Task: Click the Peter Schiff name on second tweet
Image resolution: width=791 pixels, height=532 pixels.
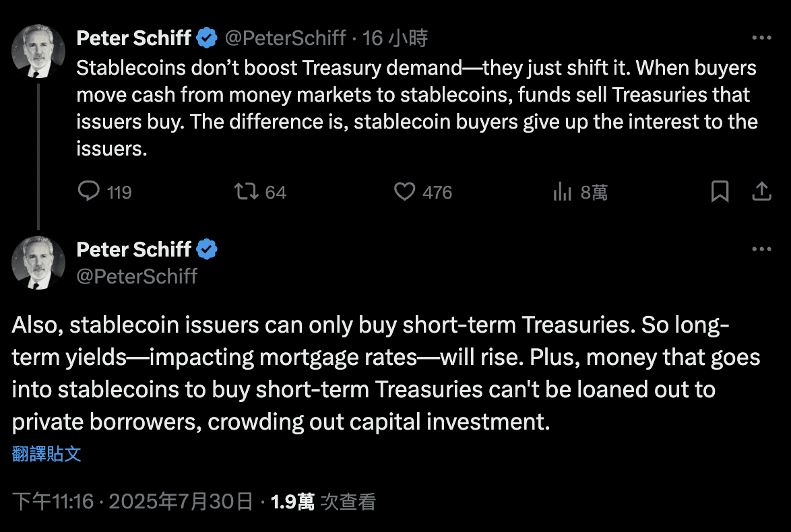Action: pyautogui.click(x=133, y=249)
